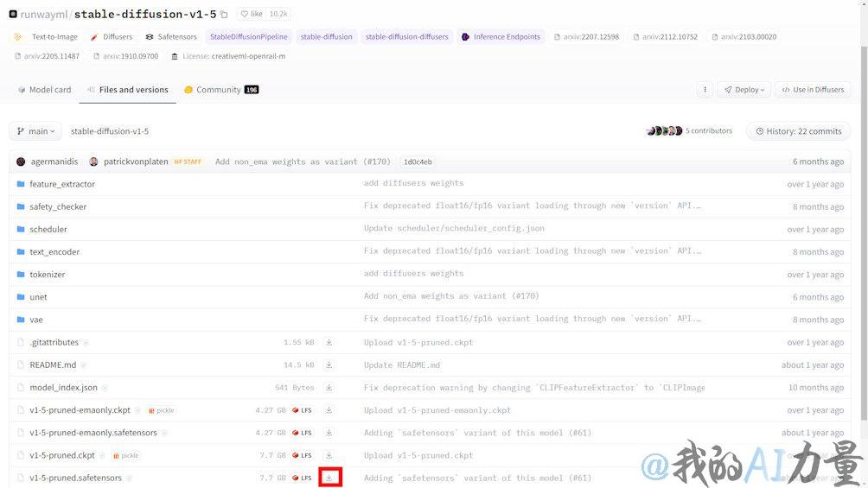
Task: Open commit hash 1d0c4eb
Action: coord(418,162)
